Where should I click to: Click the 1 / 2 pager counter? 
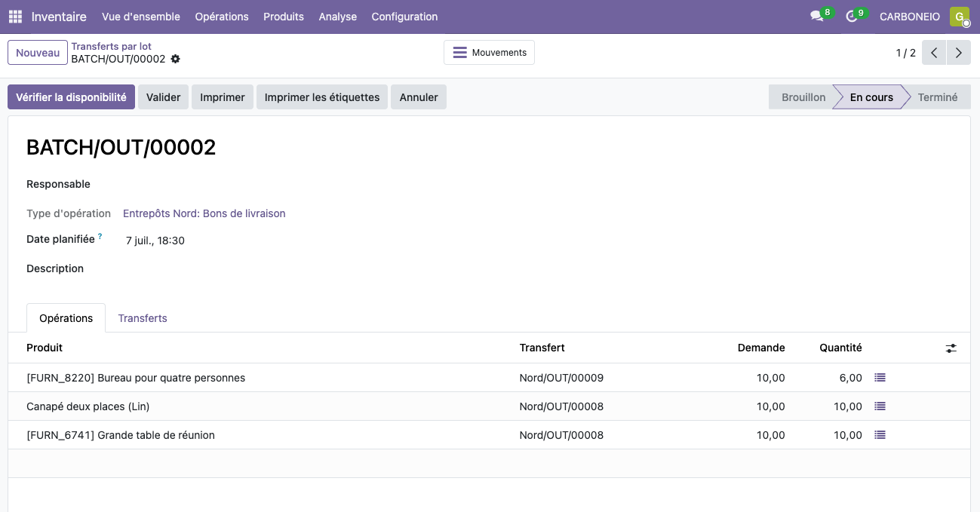[x=905, y=53]
